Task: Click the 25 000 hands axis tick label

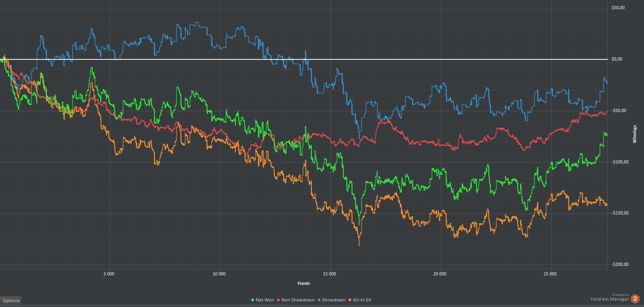Action: pyautogui.click(x=550, y=274)
